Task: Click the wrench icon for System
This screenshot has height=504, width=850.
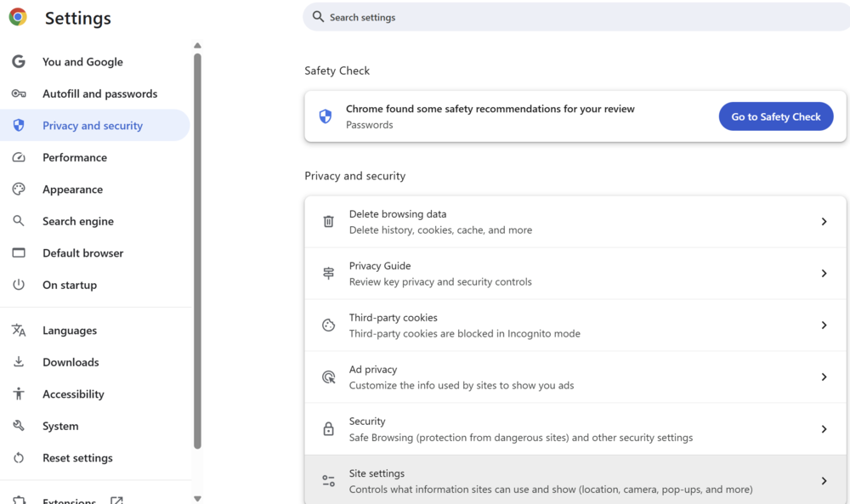Action: click(19, 426)
